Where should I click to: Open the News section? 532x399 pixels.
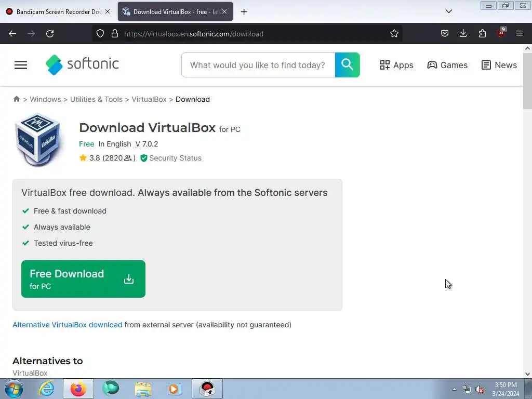499,65
